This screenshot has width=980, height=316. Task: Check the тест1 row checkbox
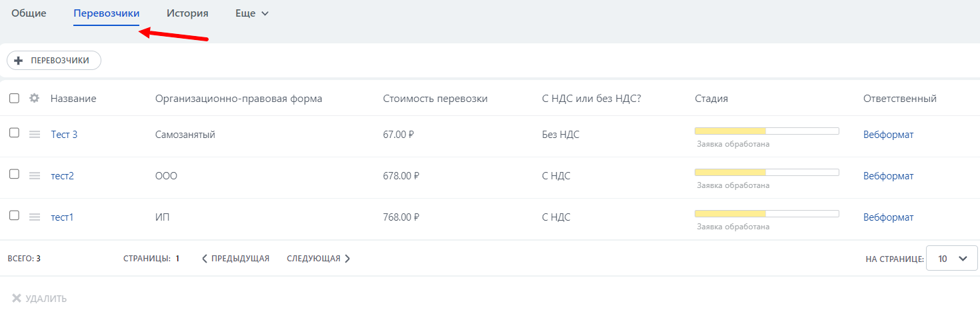(x=14, y=215)
